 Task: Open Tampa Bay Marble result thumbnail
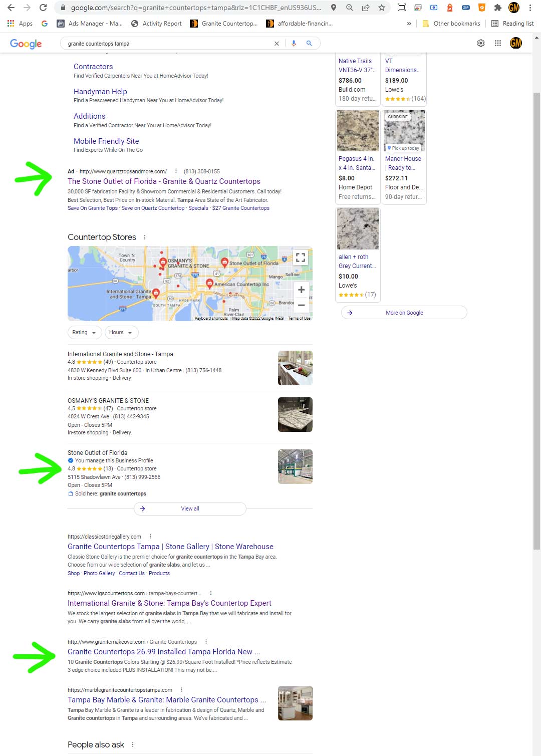click(x=295, y=703)
